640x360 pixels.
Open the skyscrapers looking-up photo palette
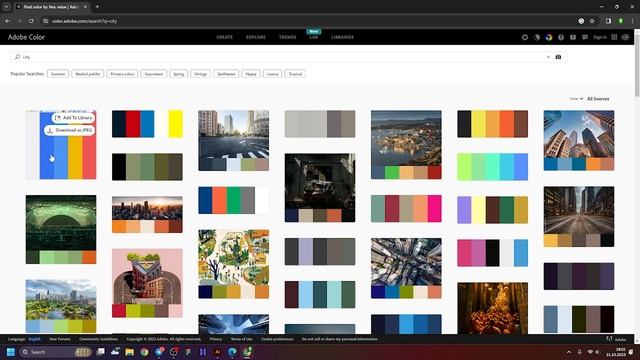(579, 140)
